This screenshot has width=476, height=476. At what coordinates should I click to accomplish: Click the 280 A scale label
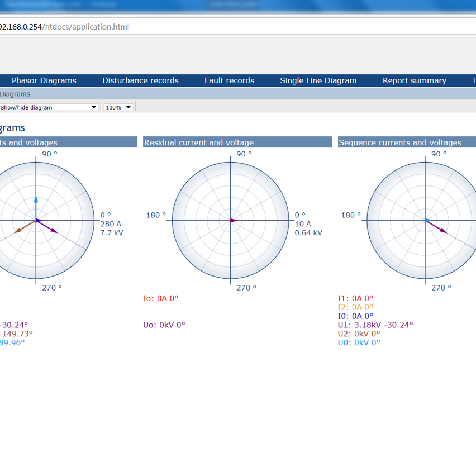111,223
